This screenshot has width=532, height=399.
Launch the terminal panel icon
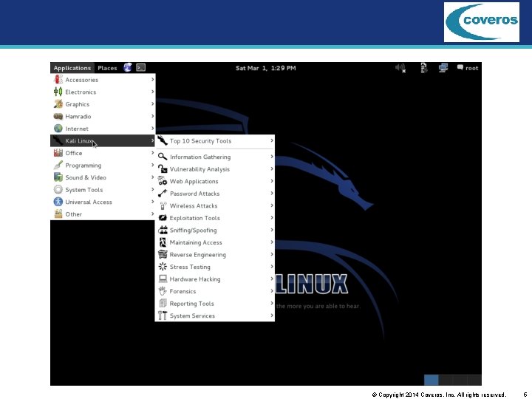coord(141,67)
